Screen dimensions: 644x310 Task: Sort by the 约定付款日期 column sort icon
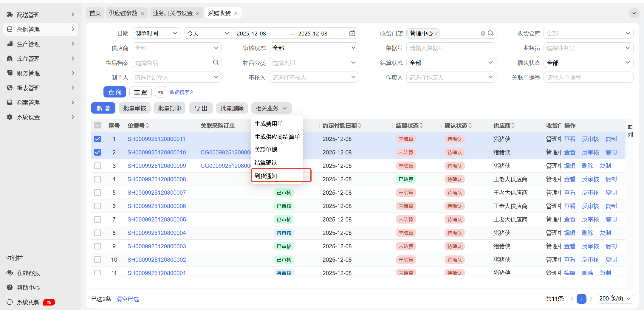click(x=360, y=126)
